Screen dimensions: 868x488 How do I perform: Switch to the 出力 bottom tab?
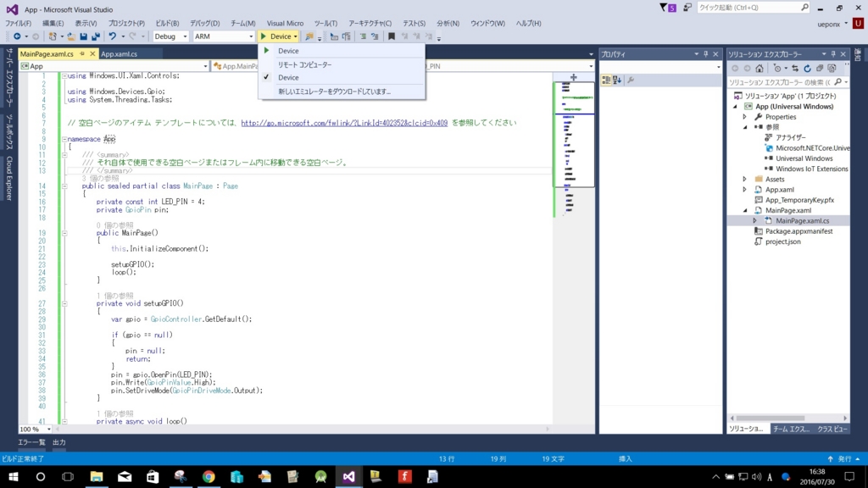59,442
